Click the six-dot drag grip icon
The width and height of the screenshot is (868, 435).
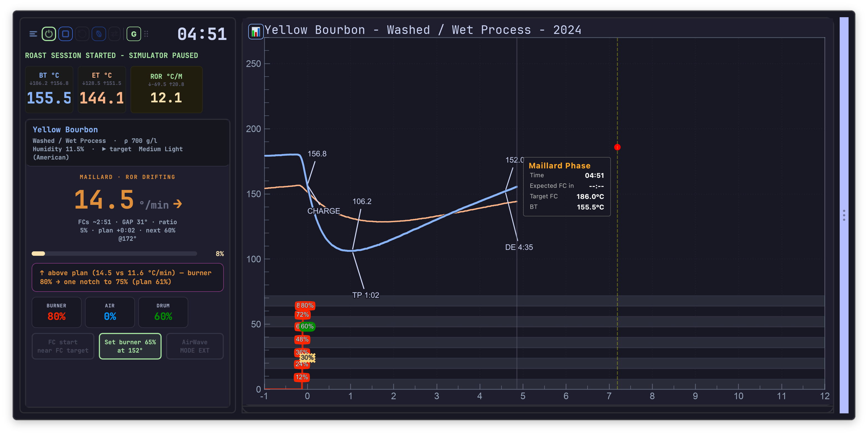coord(146,34)
